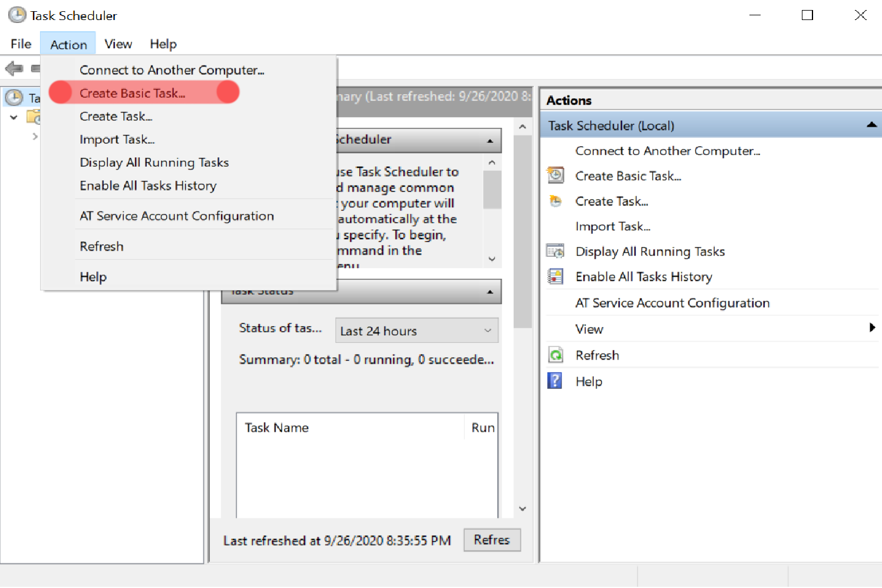Image resolution: width=882 pixels, height=588 pixels.
Task: Go back with the toolbar back arrow
Action: coord(14,68)
